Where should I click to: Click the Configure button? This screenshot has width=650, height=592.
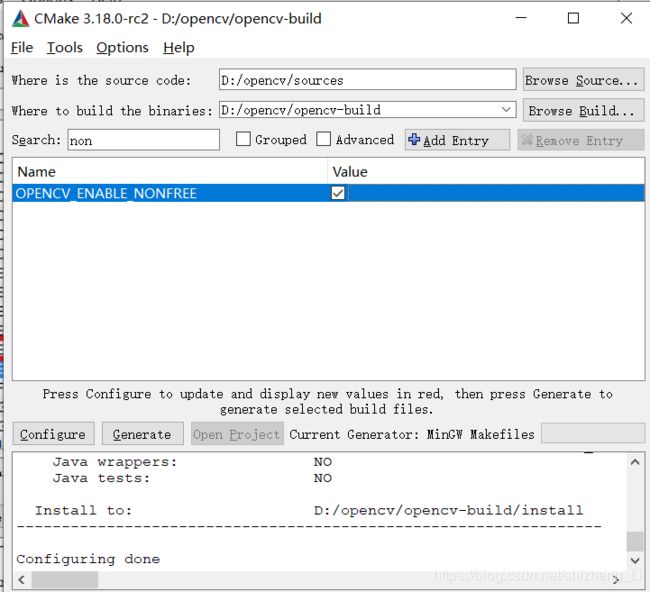point(53,434)
